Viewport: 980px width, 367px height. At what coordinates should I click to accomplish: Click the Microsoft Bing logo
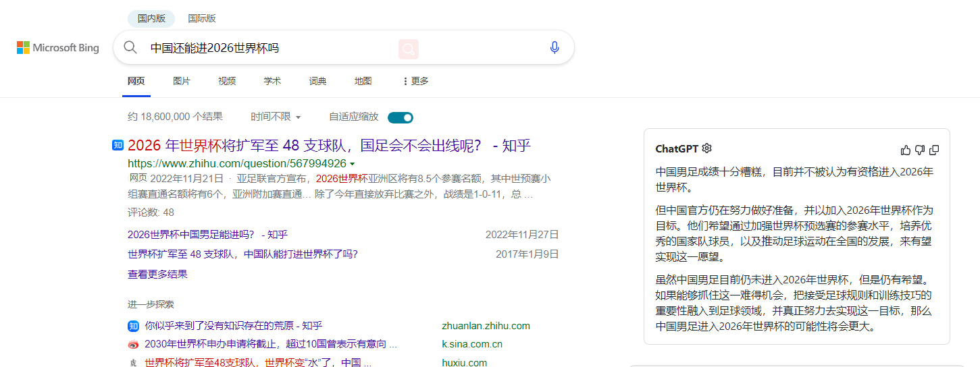(58, 48)
